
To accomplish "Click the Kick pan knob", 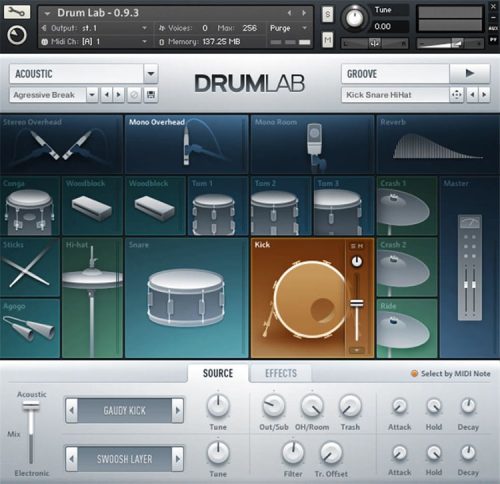I will pyautogui.click(x=357, y=262).
